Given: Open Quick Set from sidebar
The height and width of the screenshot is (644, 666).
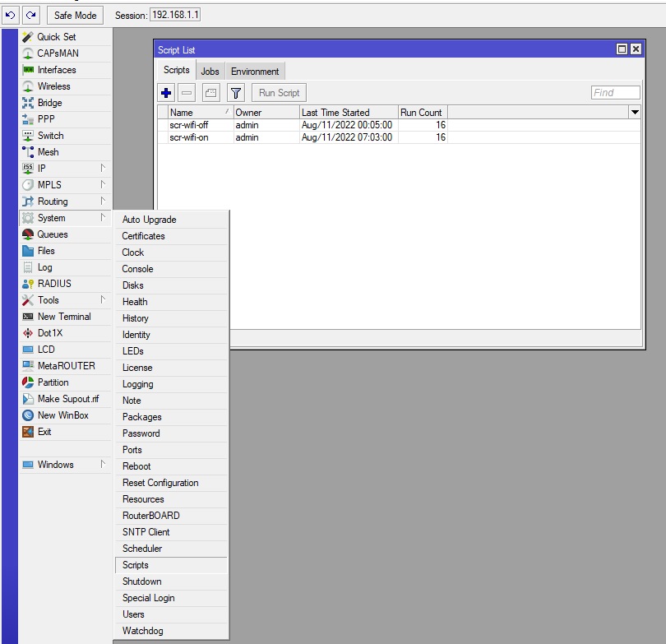Looking at the screenshot, I should pyautogui.click(x=66, y=37).
